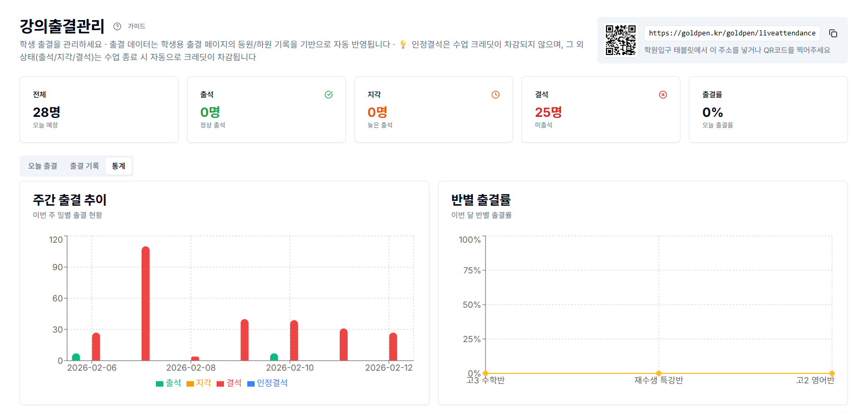This screenshot has height=413, width=868.
Task: Click the 이번 달 반별 출결률 subtitle
Action: pyautogui.click(x=481, y=215)
